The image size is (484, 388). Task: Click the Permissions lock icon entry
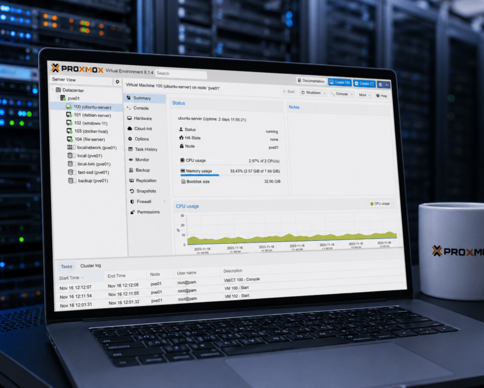tap(132, 212)
